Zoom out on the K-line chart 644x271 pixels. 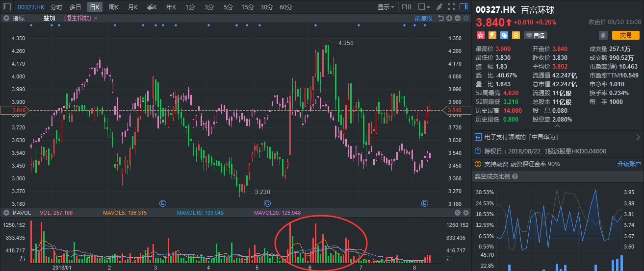(457, 18)
